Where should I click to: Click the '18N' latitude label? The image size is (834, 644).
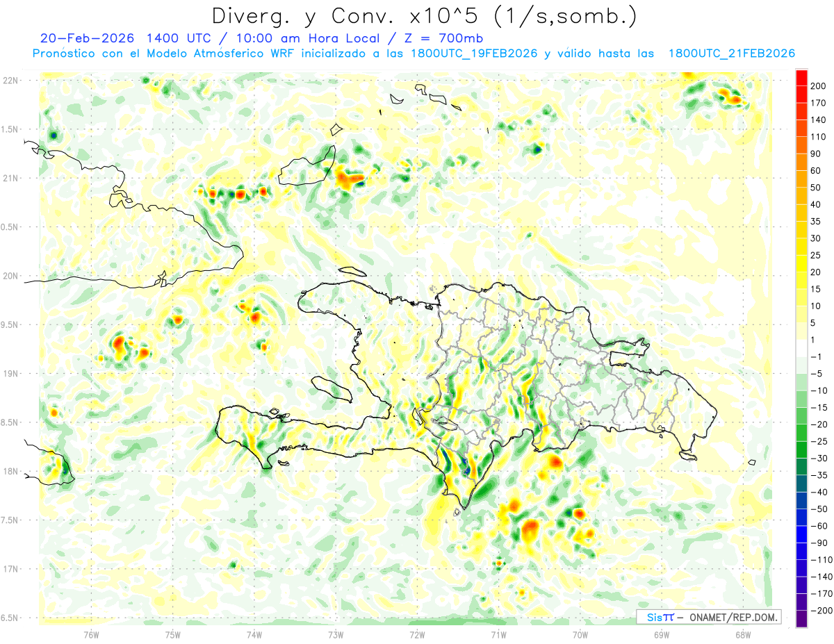(x=10, y=471)
